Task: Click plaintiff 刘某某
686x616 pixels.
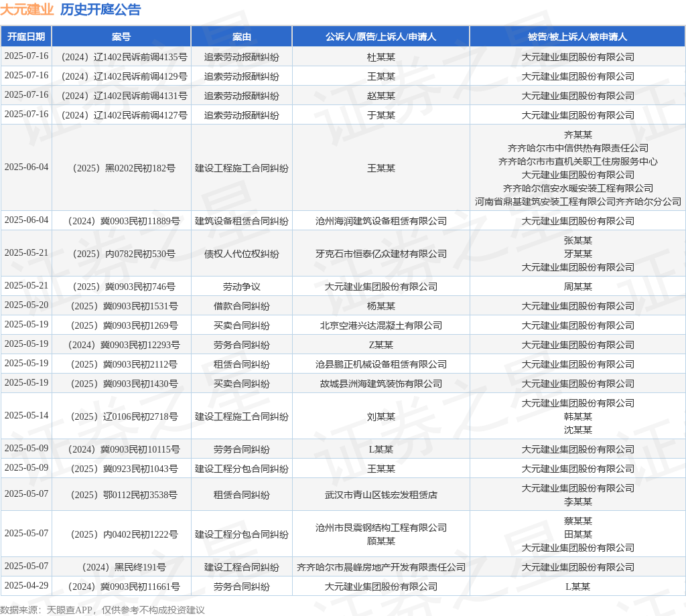Action: tap(381, 416)
